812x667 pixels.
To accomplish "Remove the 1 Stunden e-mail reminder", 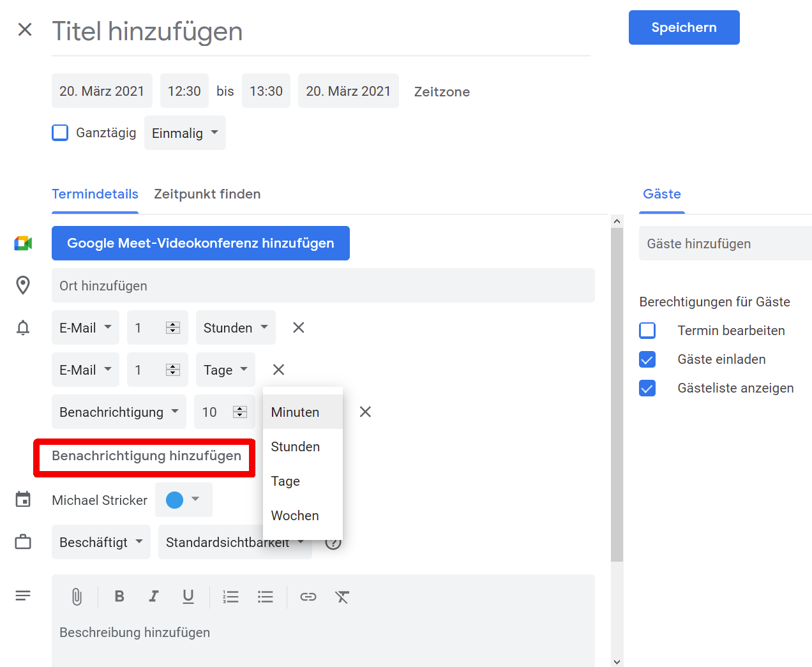I will 298,327.
